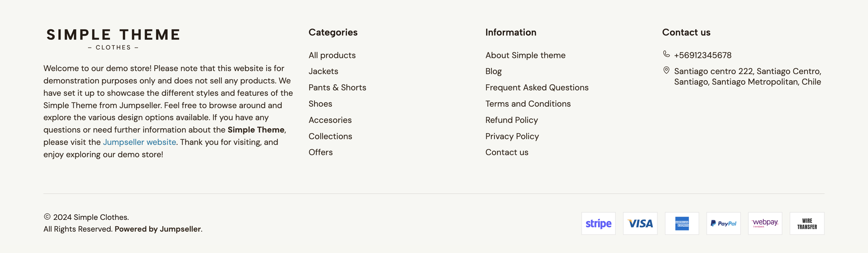Viewport: 868px width, 253px height.
Task: Click the Wire Transfer payment icon
Action: [807, 223]
